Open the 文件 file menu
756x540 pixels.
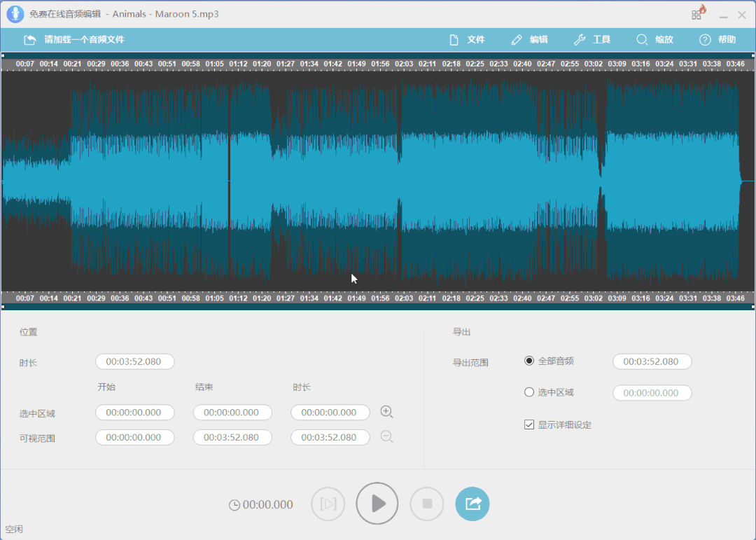467,39
